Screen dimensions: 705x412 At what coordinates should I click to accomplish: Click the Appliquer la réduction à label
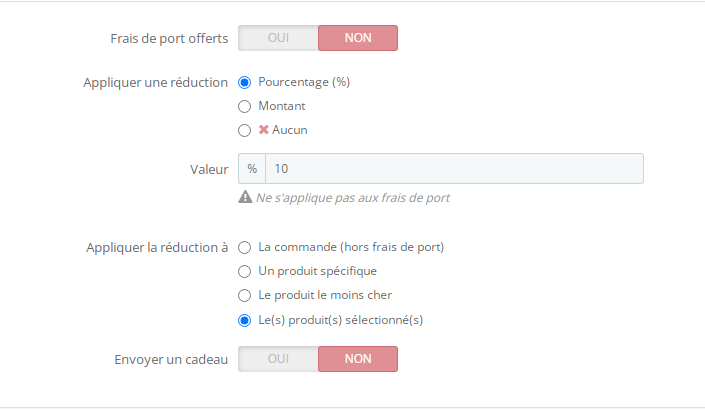pyautogui.click(x=157, y=247)
